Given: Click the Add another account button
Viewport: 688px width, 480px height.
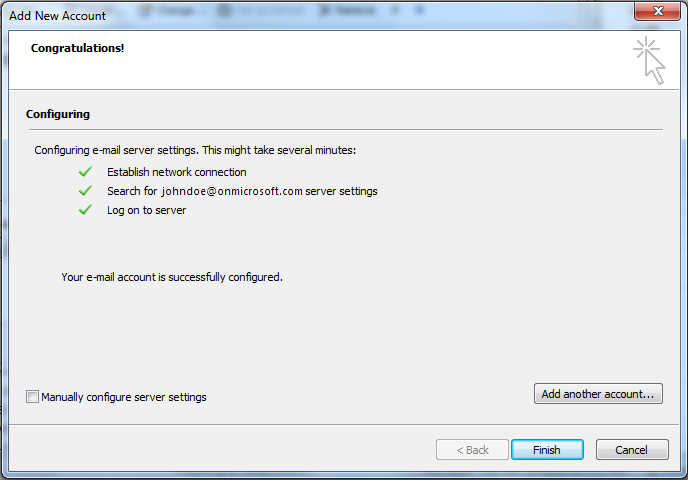Looking at the screenshot, I should tap(598, 394).
